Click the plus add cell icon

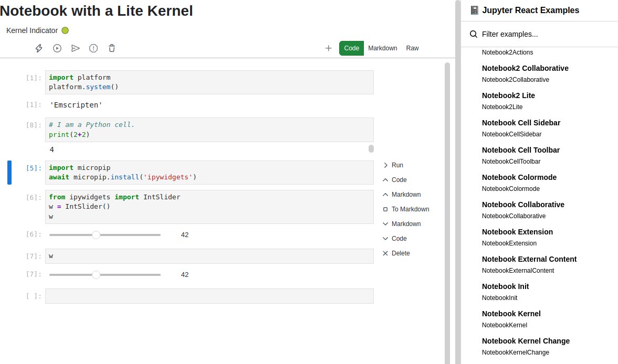click(x=328, y=48)
